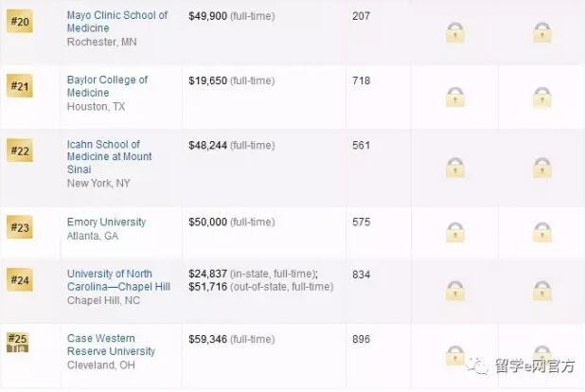Screen dimensions: 585x392
Task: Open Case Western Reserve University link
Action: point(110,345)
